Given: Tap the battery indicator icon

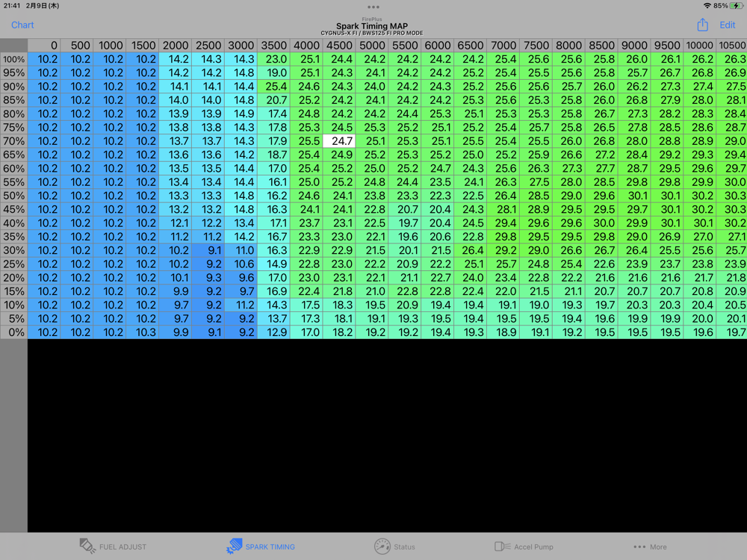Looking at the screenshot, I should 737,6.
